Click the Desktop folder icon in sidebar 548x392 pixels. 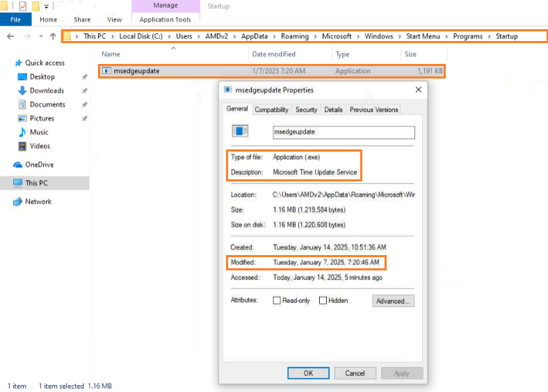(22, 77)
